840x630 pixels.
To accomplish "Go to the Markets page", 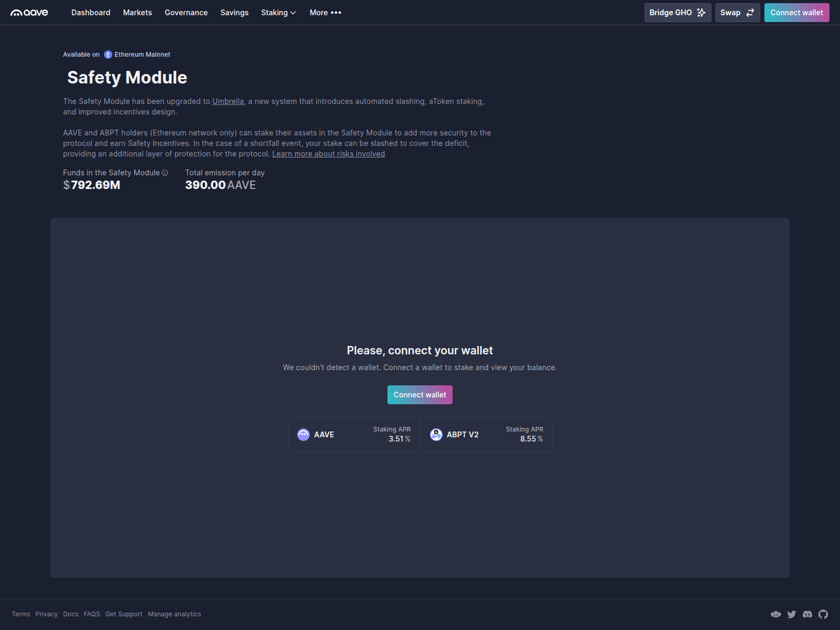I will pyautogui.click(x=138, y=13).
